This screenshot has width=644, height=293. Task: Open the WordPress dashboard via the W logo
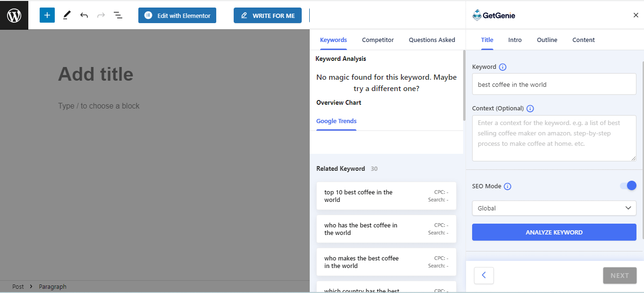(x=14, y=15)
